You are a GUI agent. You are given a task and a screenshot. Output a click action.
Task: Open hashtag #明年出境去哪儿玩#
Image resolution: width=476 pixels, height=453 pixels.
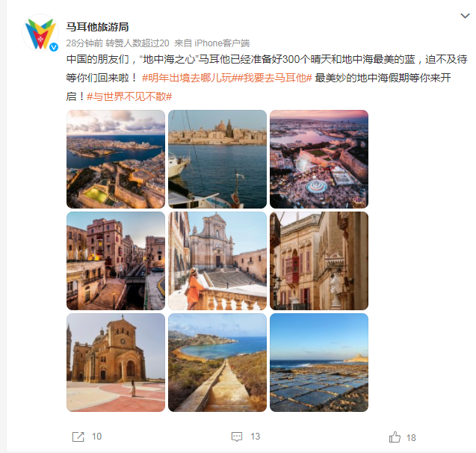[x=187, y=78]
